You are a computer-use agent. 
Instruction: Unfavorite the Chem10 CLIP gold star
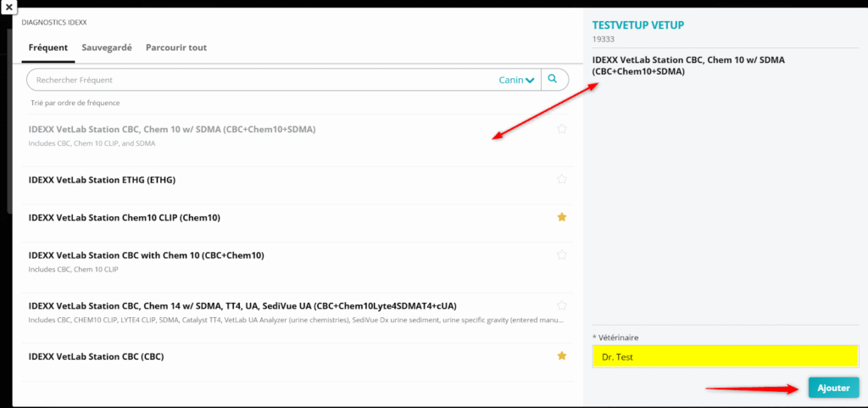coord(561,217)
